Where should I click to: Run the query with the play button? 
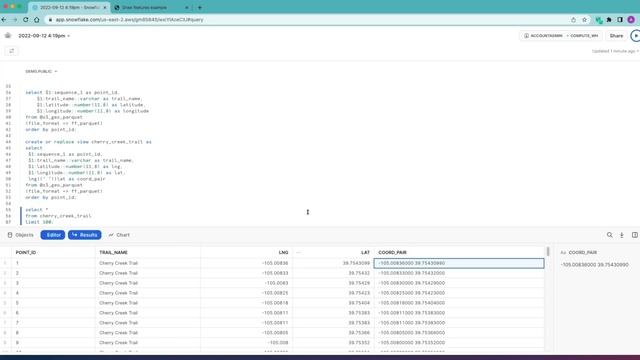pyautogui.click(x=636, y=36)
